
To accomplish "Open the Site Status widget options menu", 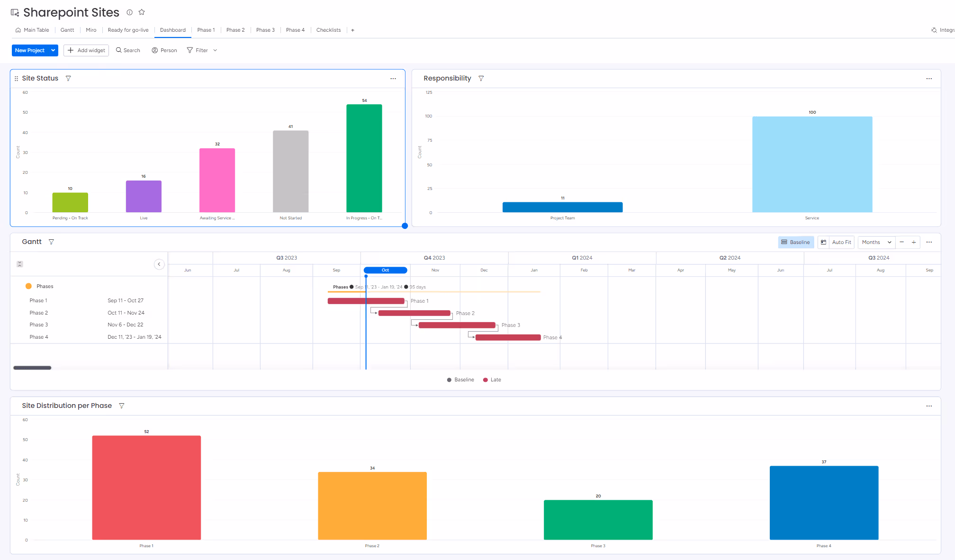I will [393, 79].
